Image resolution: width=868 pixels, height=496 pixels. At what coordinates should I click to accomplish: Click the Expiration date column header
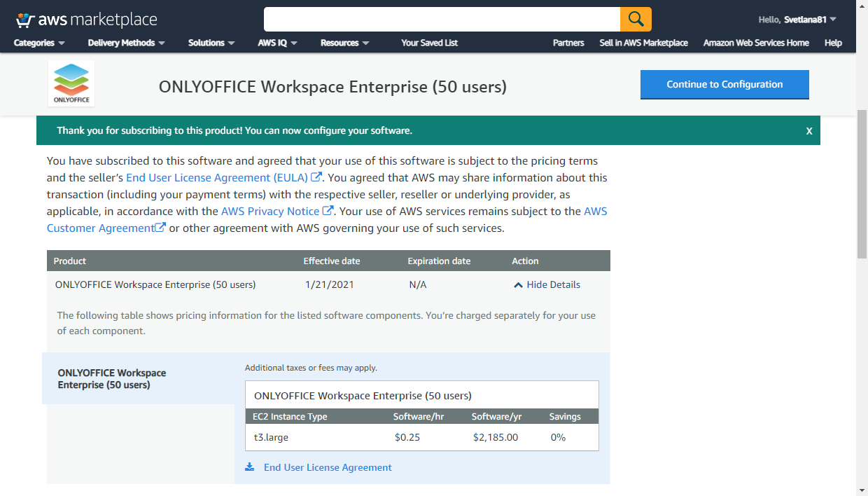439,261
